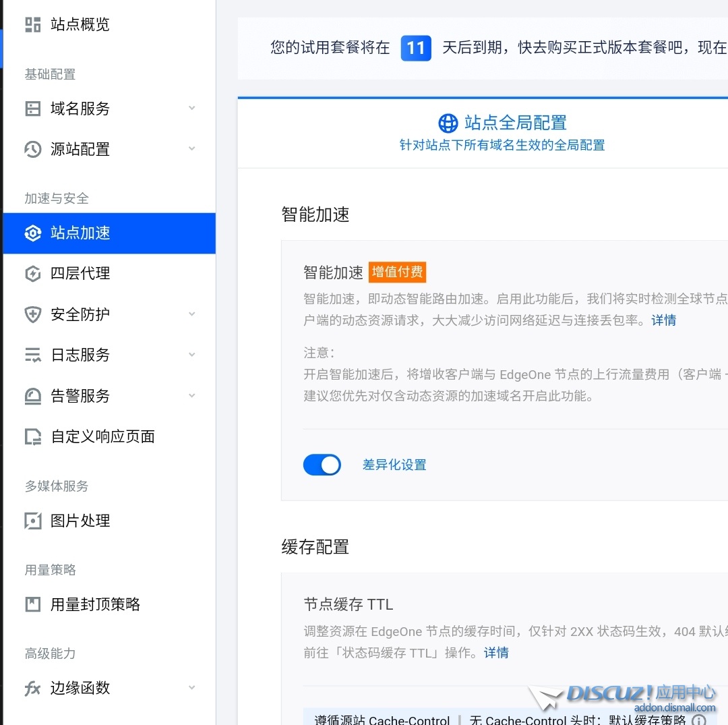This screenshot has height=725, width=728.
Task: Expand the 安全防护 submenu arrow
Action: click(192, 314)
